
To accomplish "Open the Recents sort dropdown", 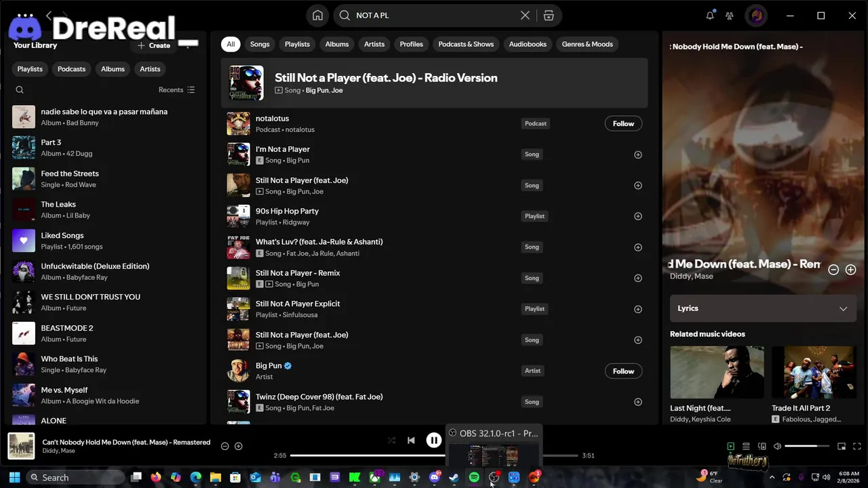I will pyautogui.click(x=177, y=90).
